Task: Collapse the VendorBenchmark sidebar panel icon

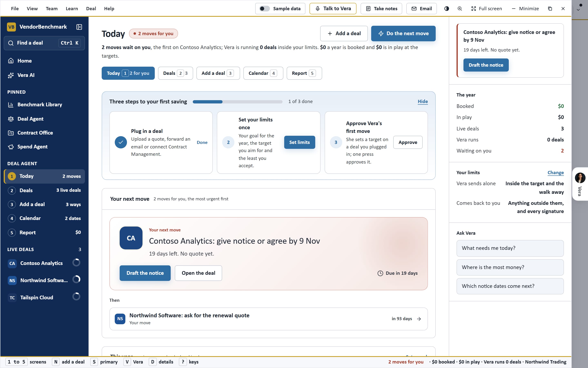Action: coord(79,27)
